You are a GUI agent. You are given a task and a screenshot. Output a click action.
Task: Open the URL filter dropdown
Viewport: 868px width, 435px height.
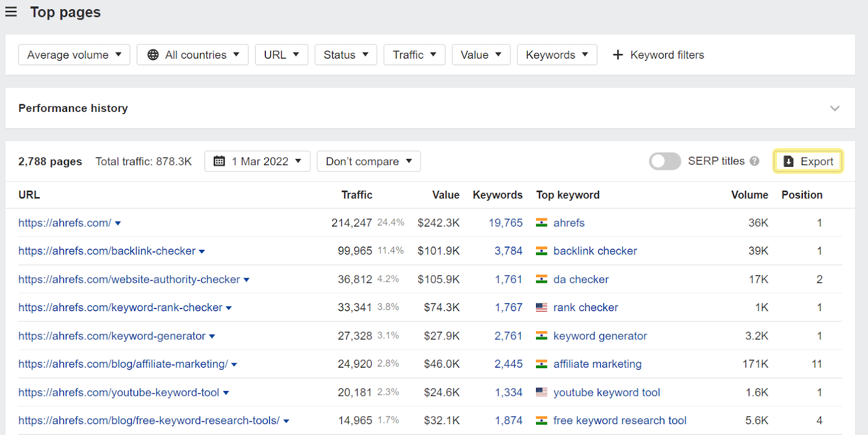point(282,55)
